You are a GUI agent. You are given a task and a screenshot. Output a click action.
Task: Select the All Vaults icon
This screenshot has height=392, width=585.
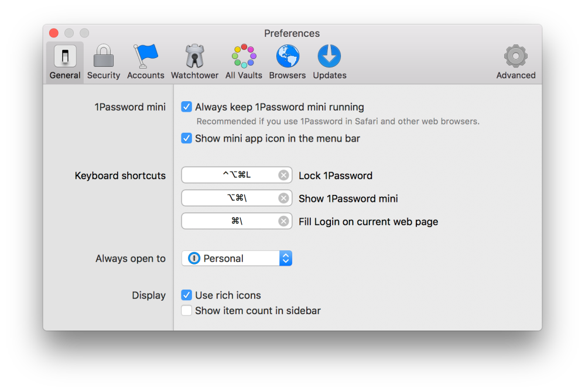click(x=244, y=61)
